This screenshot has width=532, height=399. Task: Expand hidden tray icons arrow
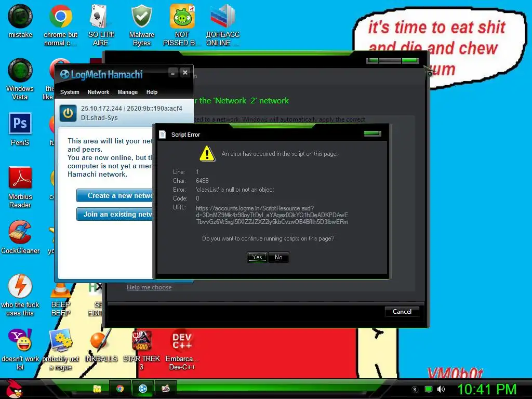(415, 389)
